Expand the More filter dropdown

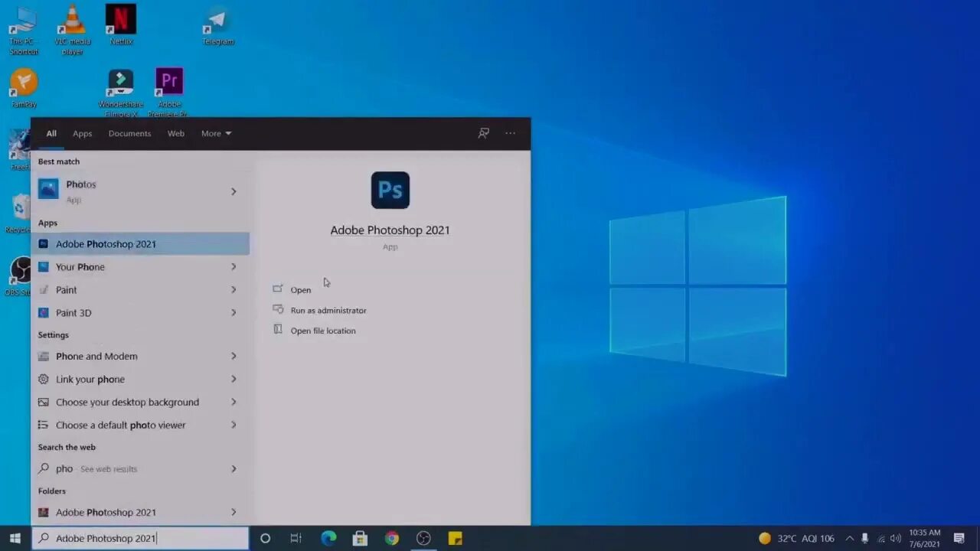216,133
